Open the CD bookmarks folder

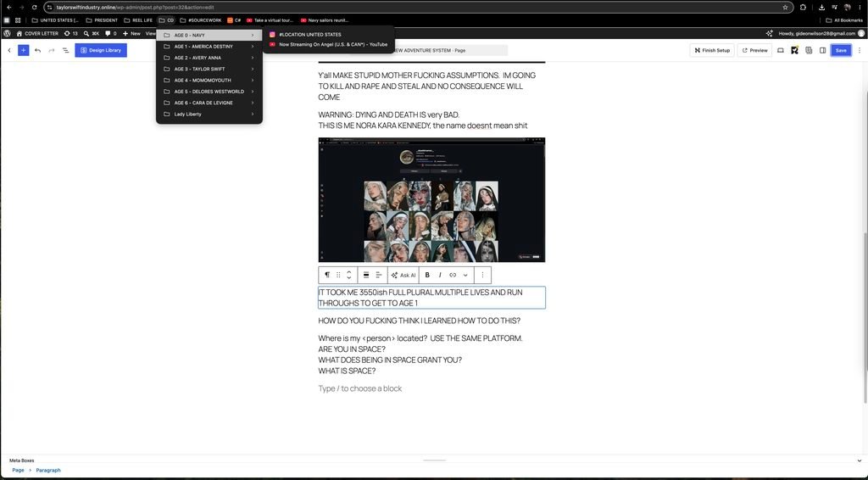pyautogui.click(x=167, y=20)
